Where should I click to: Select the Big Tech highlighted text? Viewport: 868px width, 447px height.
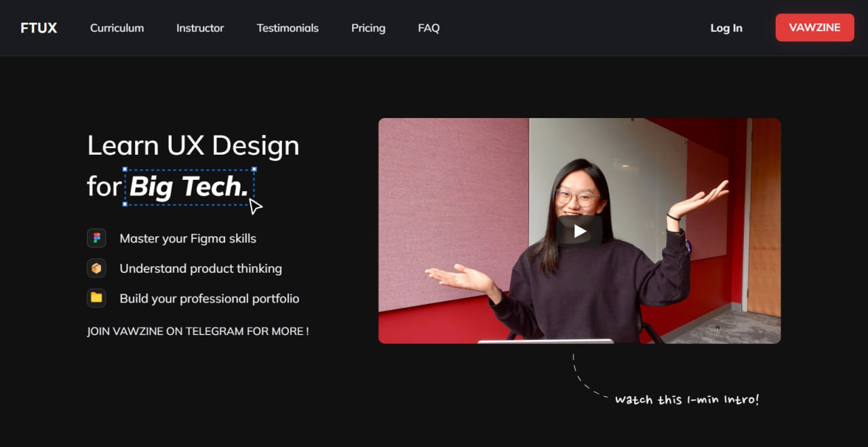190,187
